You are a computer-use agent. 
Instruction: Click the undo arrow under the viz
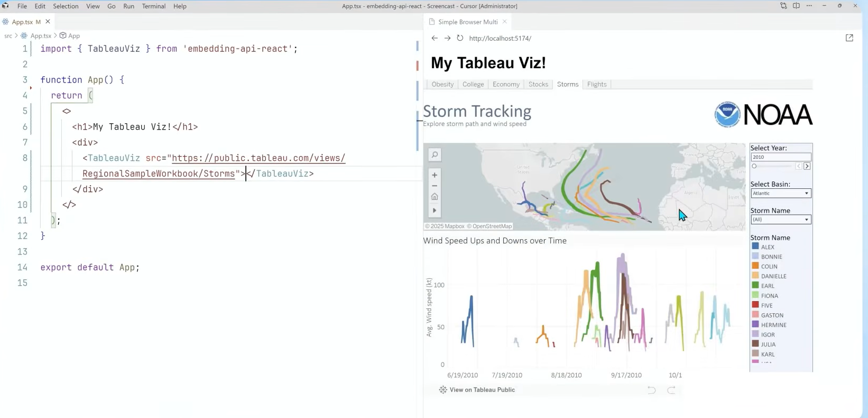[x=652, y=390]
